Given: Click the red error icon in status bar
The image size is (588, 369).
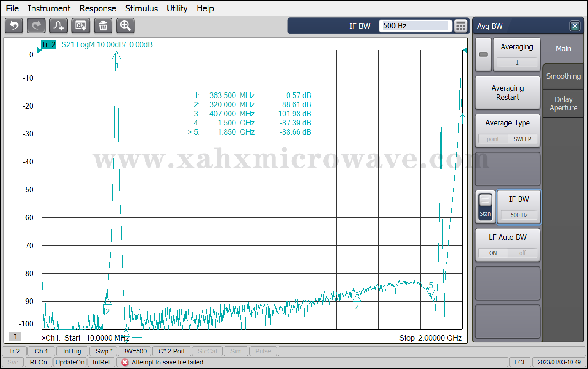Looking at the screenshot, I should tap(125, 362).
